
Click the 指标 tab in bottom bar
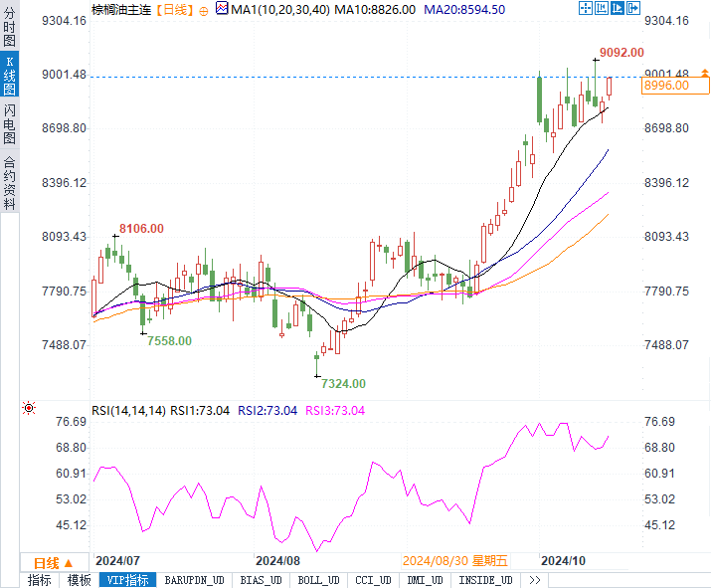pos(40,580)
